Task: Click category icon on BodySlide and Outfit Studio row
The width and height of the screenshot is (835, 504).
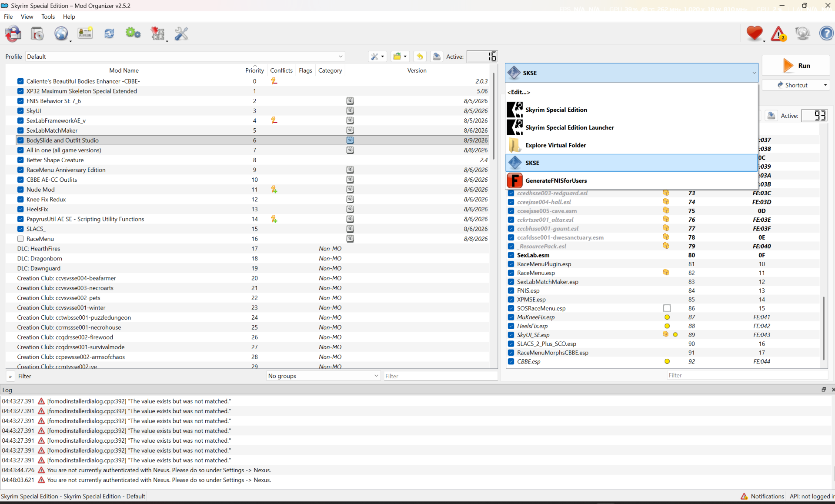Action: tap(350, 140)
